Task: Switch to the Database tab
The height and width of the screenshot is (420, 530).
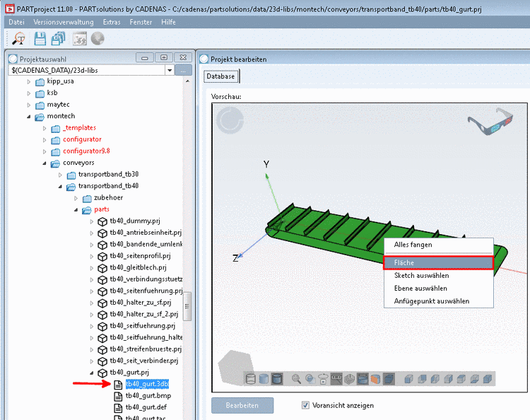Action: click(221, 76)
